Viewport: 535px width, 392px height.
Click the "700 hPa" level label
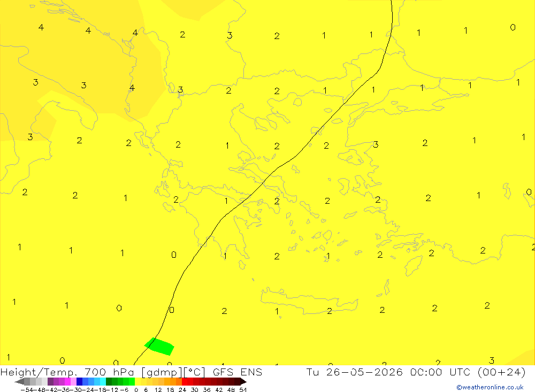110,372
